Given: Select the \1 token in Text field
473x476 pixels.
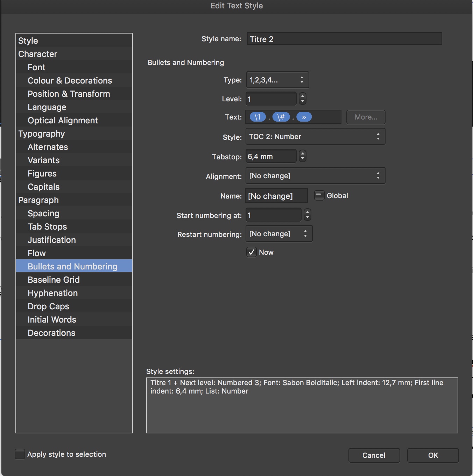Looking at the screenshot, I should [x=257, y=117].
